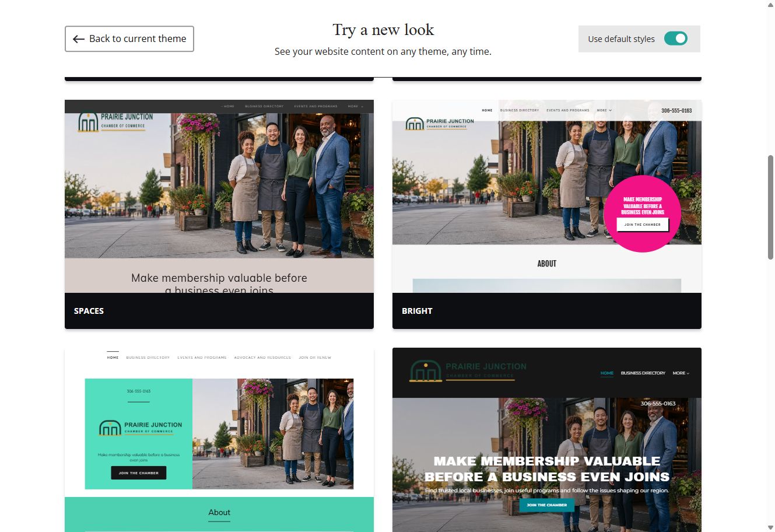Click Prairie Junction logo in teal theme preview
Image resolution: width=775 pixels, height=532 pixels.
point(141,428)
